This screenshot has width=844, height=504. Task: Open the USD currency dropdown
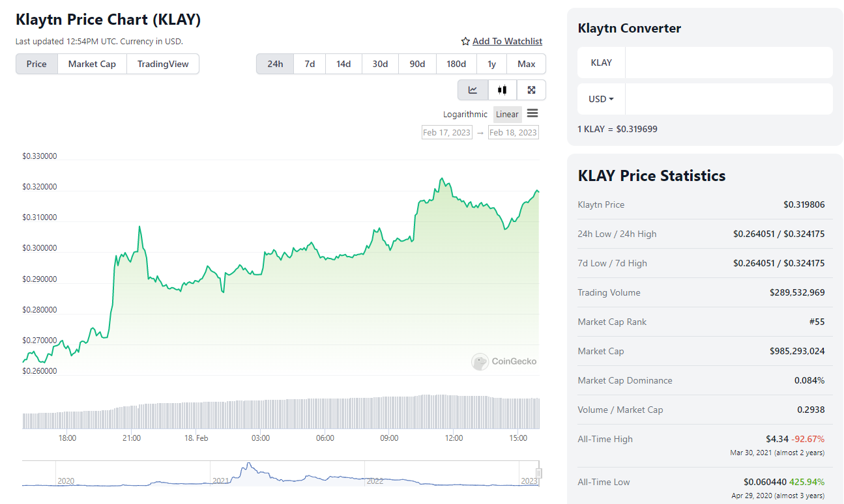[601, 99]
